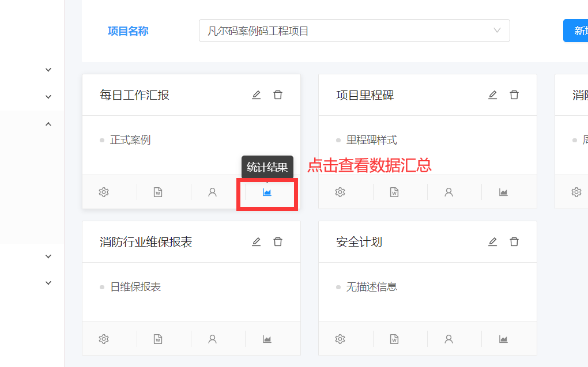The image size is (588, 367).
Task: Edit the 消防行业维保报表 card with pencil icon
Action: tap(256, 242)
